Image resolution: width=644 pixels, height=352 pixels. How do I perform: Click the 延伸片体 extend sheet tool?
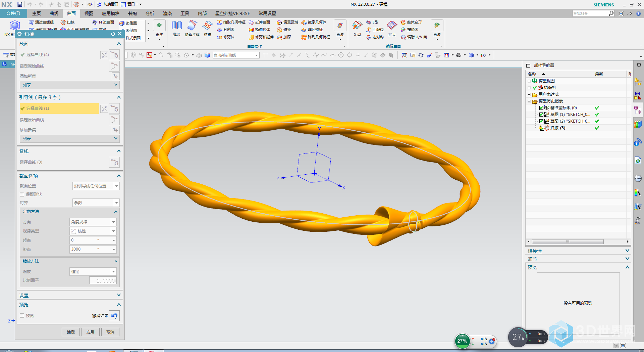click(x=259, y=30)
